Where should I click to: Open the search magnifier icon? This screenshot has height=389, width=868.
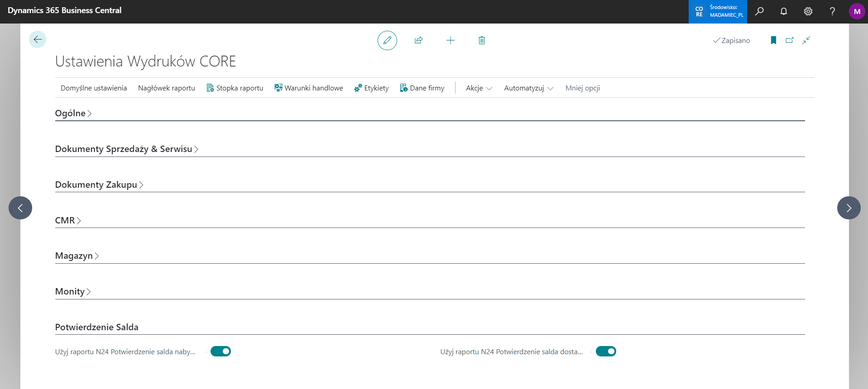tap(759, 11)
